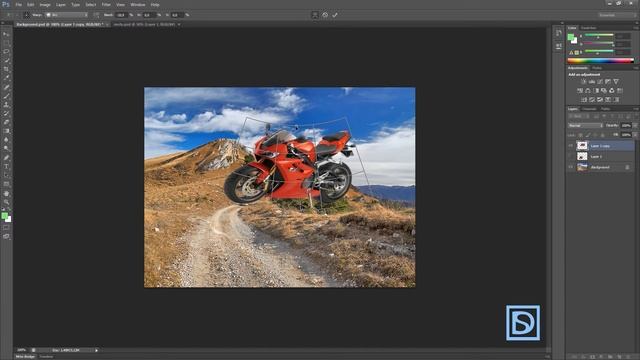This screenshot has width=640, height=360.
Task: Add a Hue/Saturation adjustment
Action: click(580, 91)
